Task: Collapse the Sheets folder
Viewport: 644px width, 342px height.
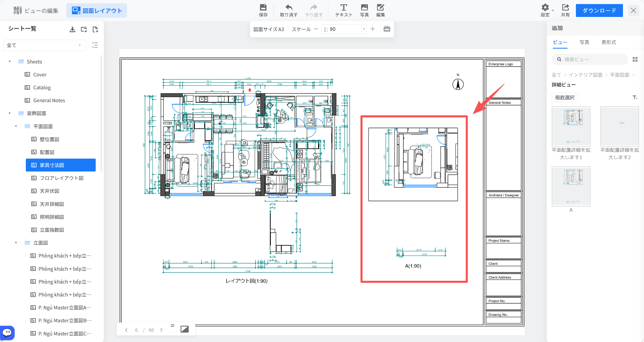Action: 10,61
